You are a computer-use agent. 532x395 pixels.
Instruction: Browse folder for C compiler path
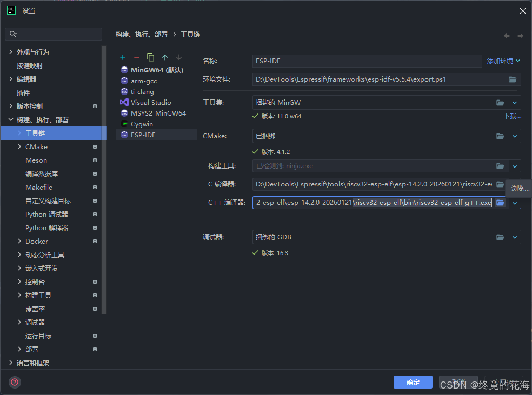(x=500, y=184)
